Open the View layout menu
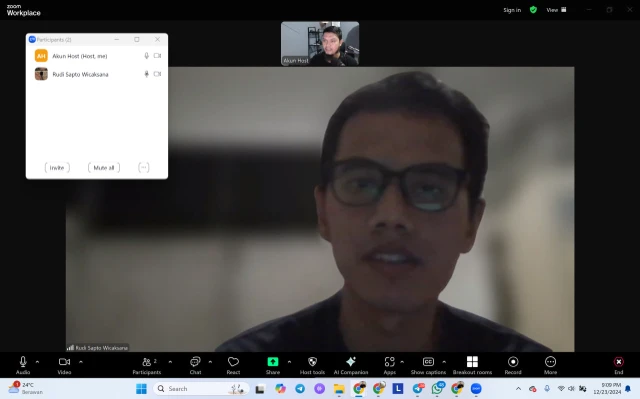 [x=556, y=10]
